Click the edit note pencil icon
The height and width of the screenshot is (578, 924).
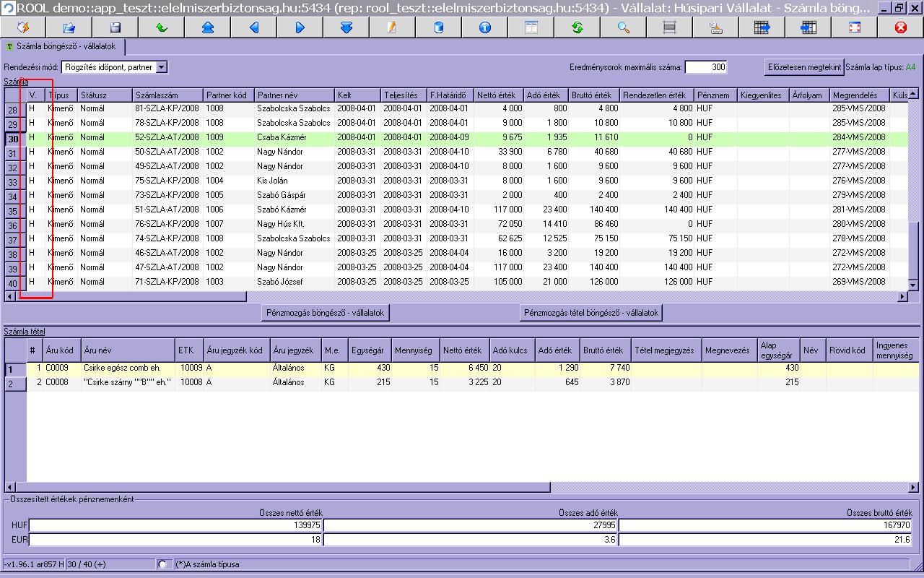point(392,27)
